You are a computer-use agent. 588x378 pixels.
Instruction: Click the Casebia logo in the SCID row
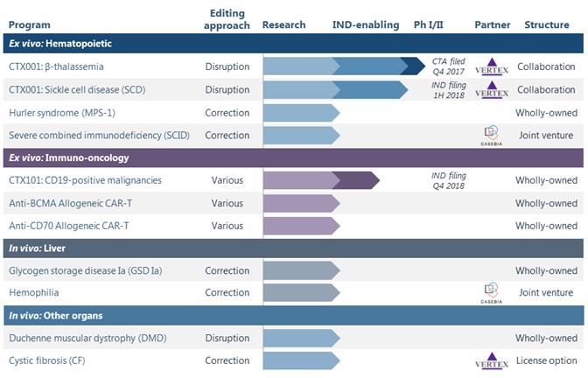pos(491,135)
